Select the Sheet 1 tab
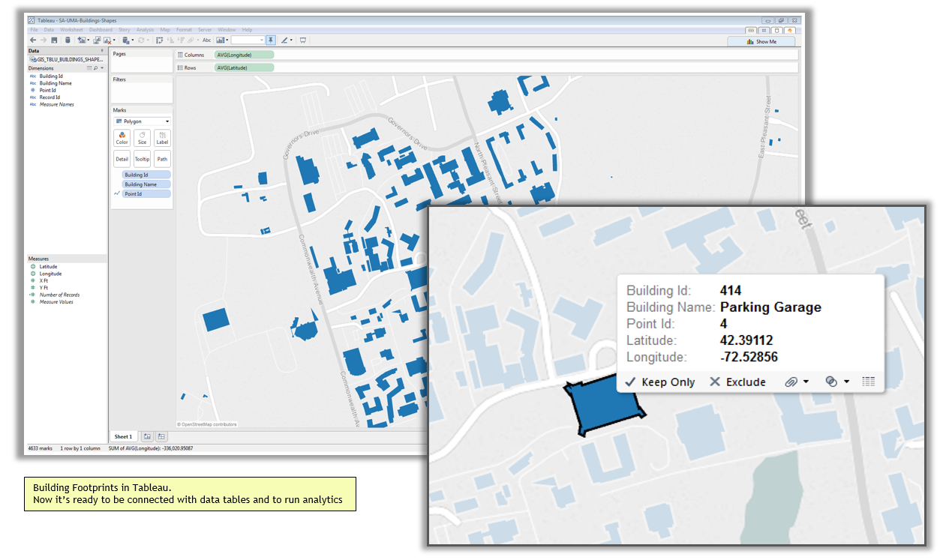This screenshot has width=943, height=560. click(x=123, y=436)
